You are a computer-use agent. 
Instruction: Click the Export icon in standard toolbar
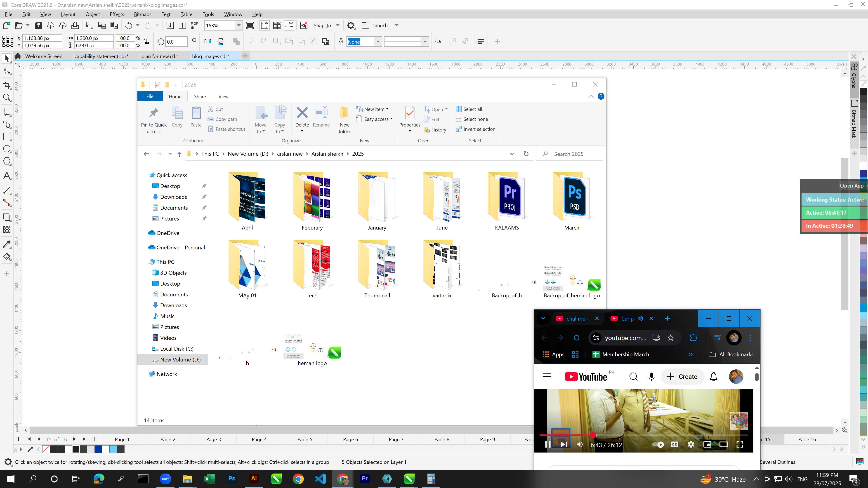(x=182, y=25)
